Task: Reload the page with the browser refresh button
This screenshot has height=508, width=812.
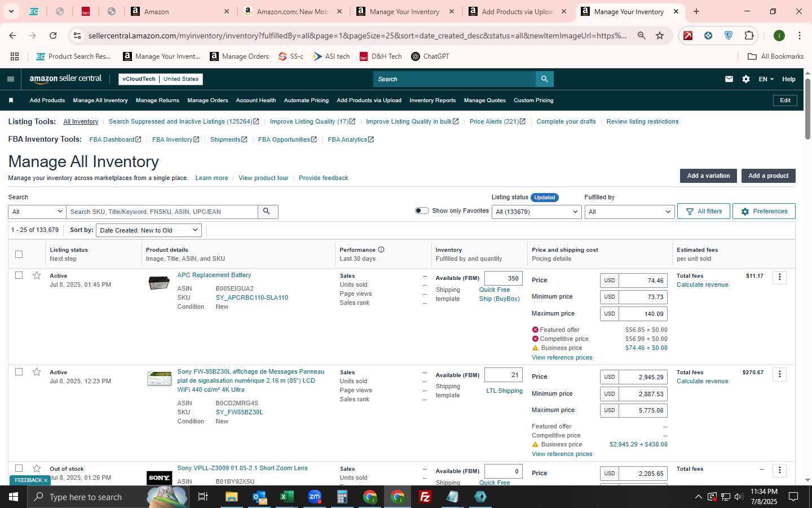Action: tap(53, 36)
